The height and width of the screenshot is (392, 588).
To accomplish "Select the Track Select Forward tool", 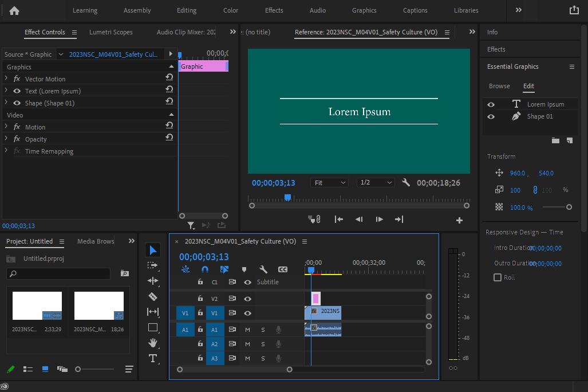I will pos(152,265).
